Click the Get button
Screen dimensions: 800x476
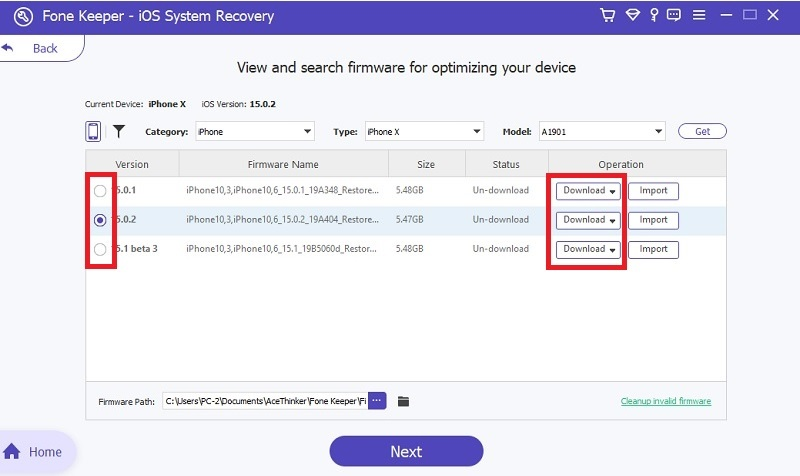pos(702,131)
